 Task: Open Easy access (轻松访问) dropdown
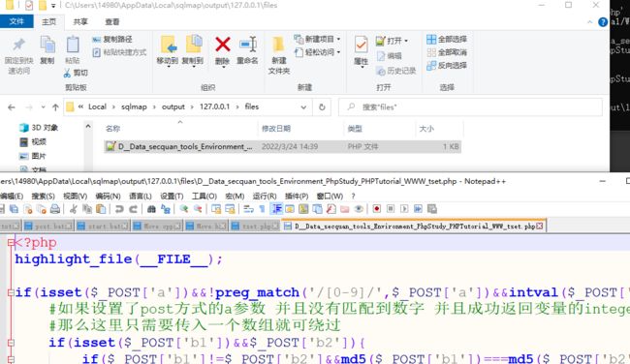[x=317, y=52]
